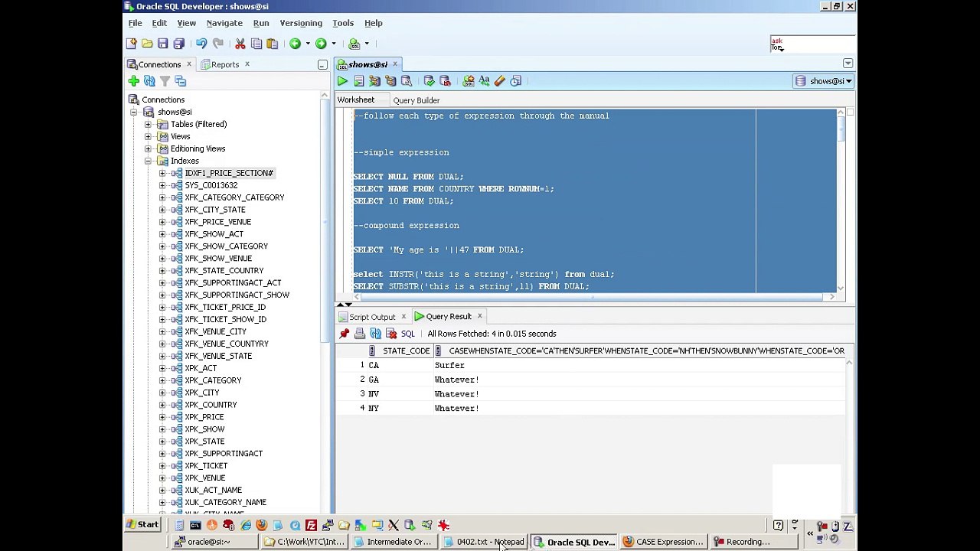This screenshot has height=551, width=980.
Task: Open the Windows Start button
Action: [142, 525]
